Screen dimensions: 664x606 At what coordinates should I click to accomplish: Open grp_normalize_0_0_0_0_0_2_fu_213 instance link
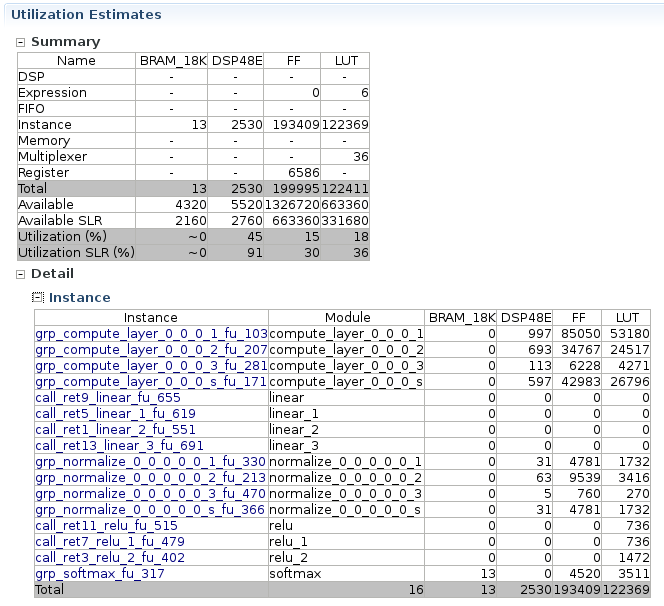[x=150, y=478]
